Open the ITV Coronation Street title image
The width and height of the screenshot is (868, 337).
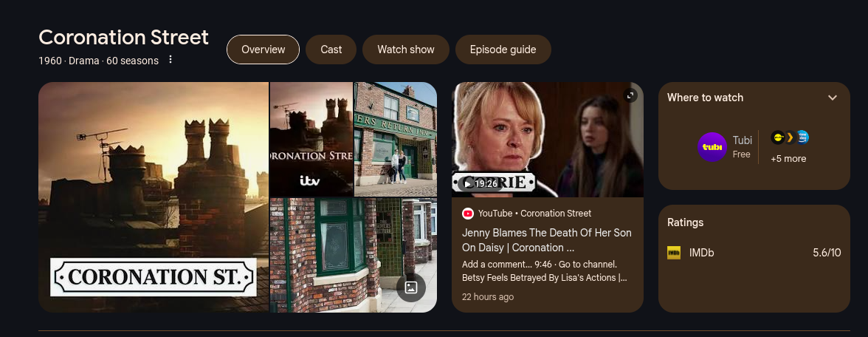(x=311, y=139)
